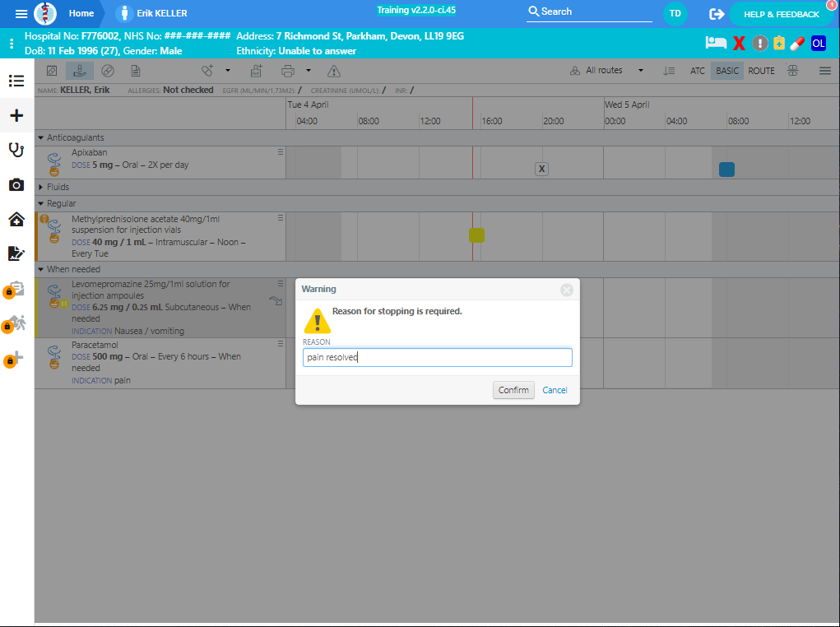Switch grouping to BASIC
840x627 pixels.
pos(727,71)
